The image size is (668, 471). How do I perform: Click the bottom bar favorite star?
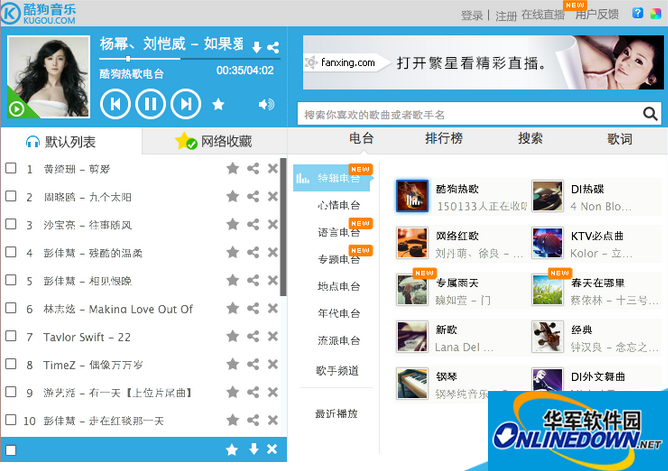tap(232, 449)
